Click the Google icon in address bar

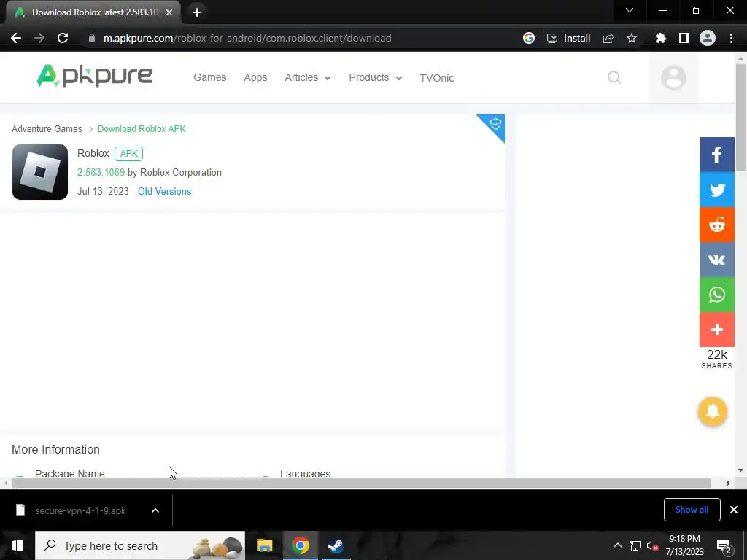528,38
